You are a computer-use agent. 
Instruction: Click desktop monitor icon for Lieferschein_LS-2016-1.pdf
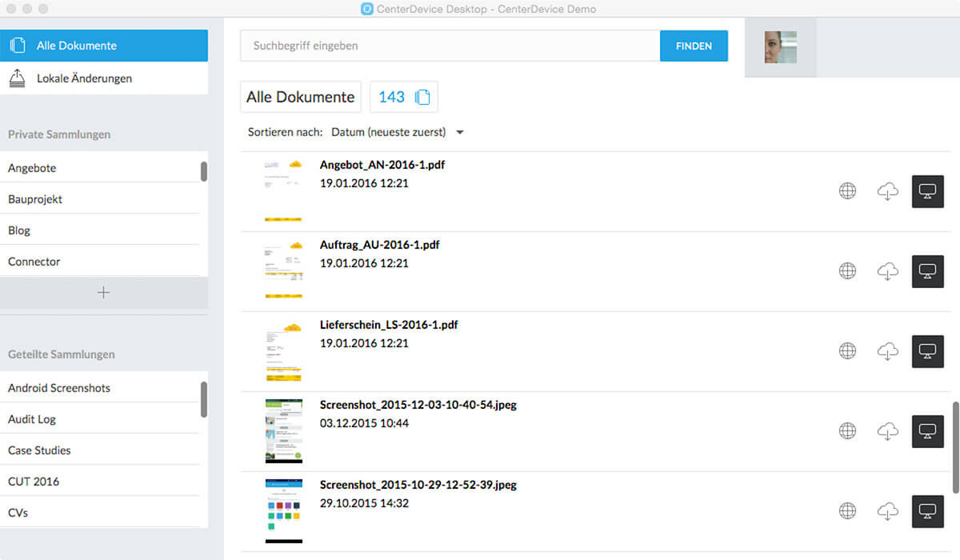[928, 351]
